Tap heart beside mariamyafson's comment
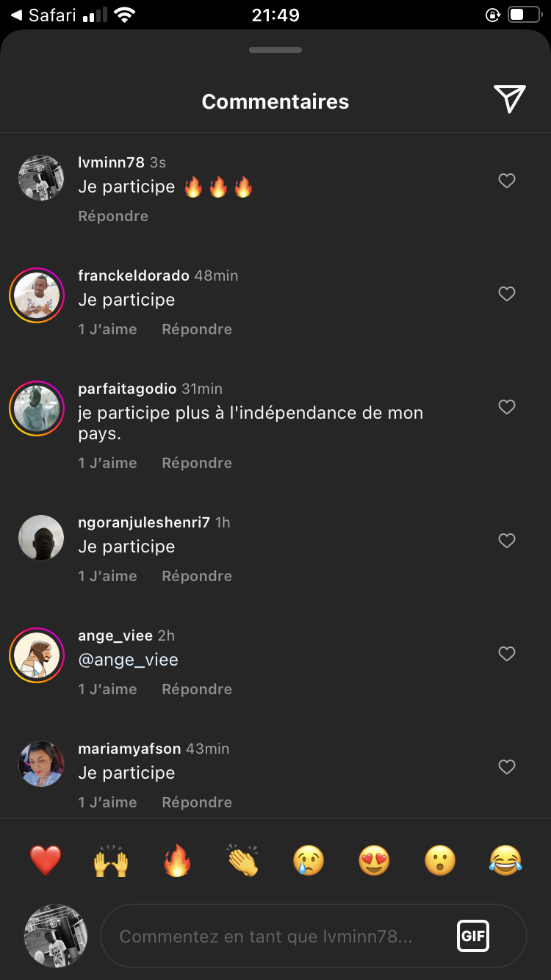 pyautogui.click(x=507, y=767)
